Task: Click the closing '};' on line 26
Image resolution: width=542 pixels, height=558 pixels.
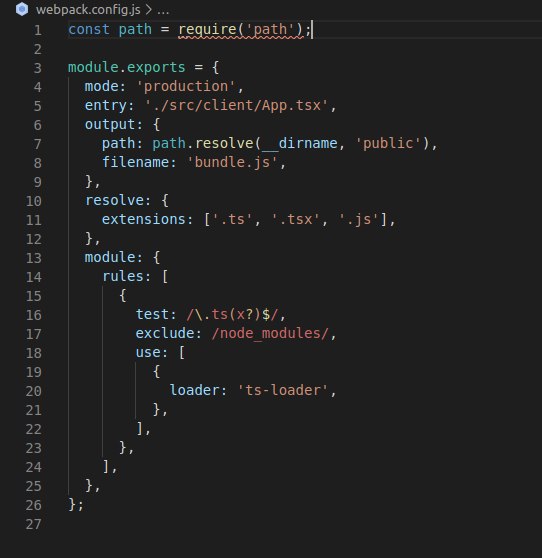Action: pos(76,505)
